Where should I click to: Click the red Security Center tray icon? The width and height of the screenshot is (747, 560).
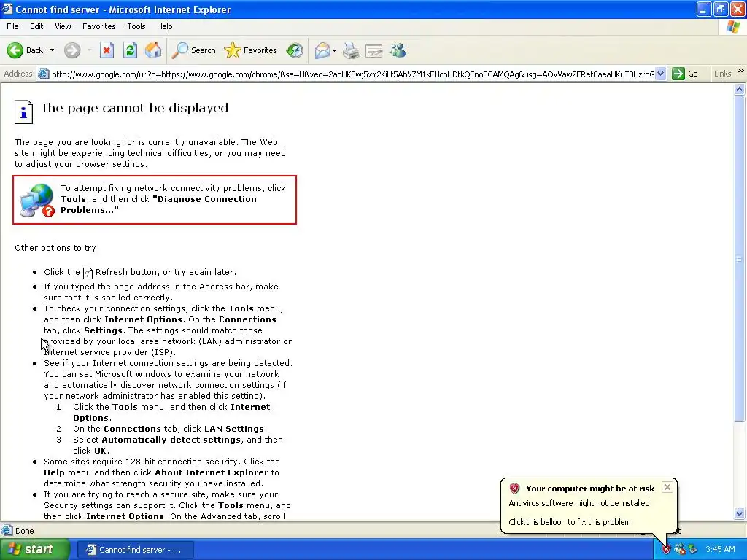coord(666,550)
